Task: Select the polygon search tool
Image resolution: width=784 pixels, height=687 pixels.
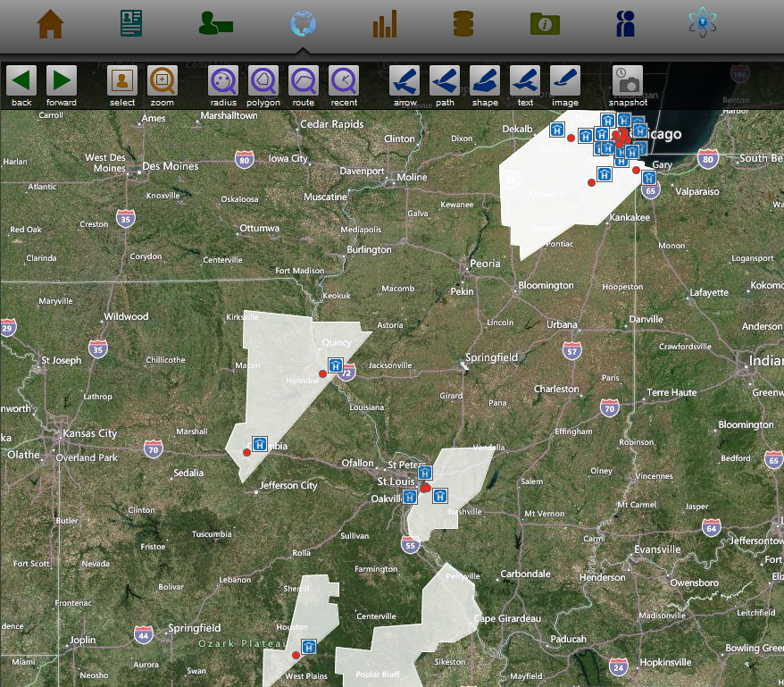Action: (x=263, y=81)
